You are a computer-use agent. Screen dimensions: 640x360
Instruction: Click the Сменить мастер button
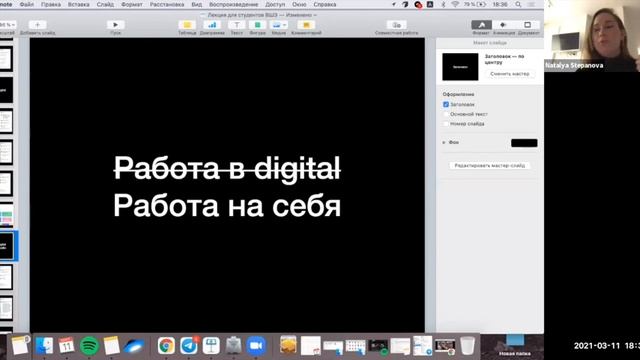[510, 74]
